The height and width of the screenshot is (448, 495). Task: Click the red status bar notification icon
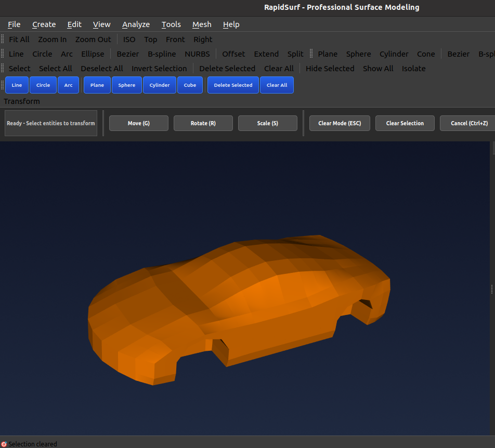(x=5, y=444)
